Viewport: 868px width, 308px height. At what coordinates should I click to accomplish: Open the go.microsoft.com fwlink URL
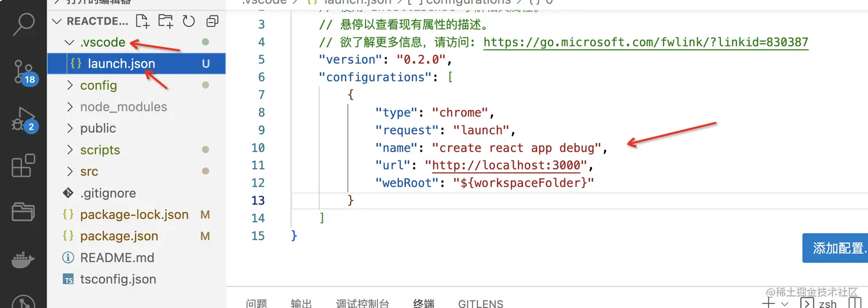pyautogui.click(x=646, y=42)
